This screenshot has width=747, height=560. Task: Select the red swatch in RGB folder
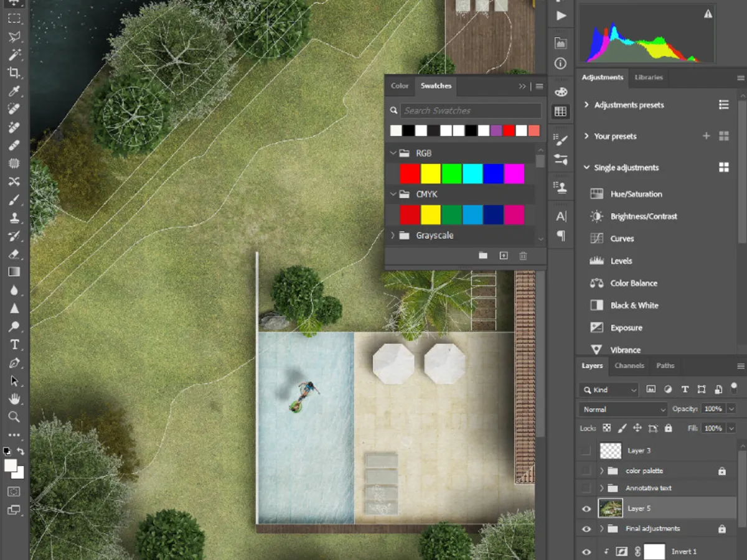410,173
